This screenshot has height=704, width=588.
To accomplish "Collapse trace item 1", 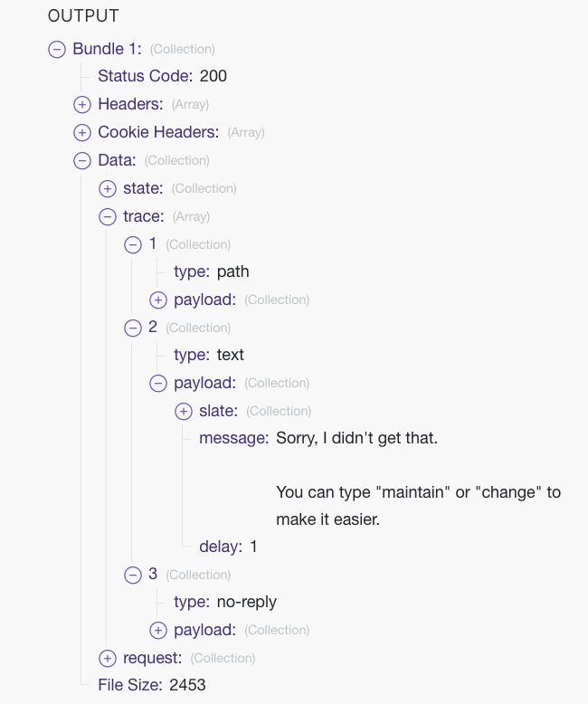I will point(133,245).
